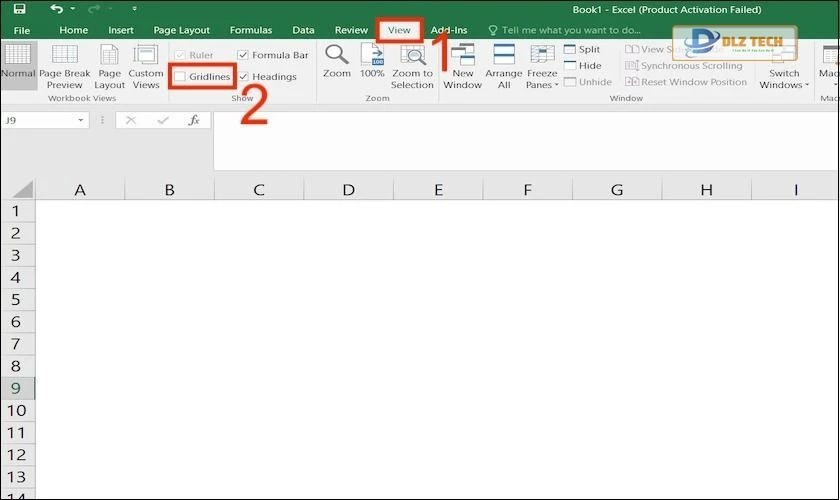Click the Zoom magnifier icon
The width and height of the screenshot is (840, 500).
pyautogui.click(x=337, y=57)
